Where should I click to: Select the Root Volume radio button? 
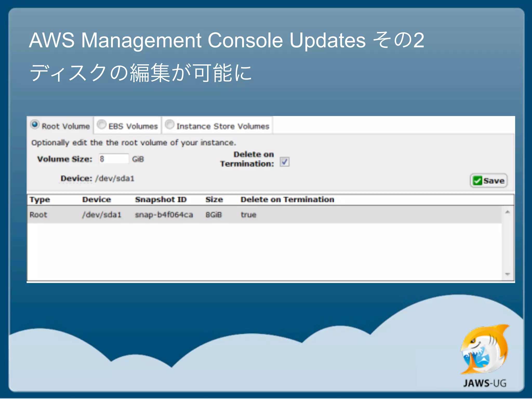35,124
